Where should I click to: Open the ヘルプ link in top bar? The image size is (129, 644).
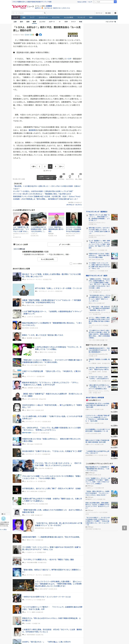pyautogui.click(x=90, y=2)
